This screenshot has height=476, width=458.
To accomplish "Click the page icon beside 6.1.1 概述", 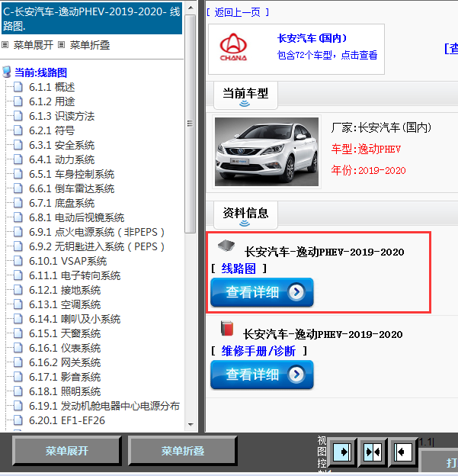I will tap(18, 87).
